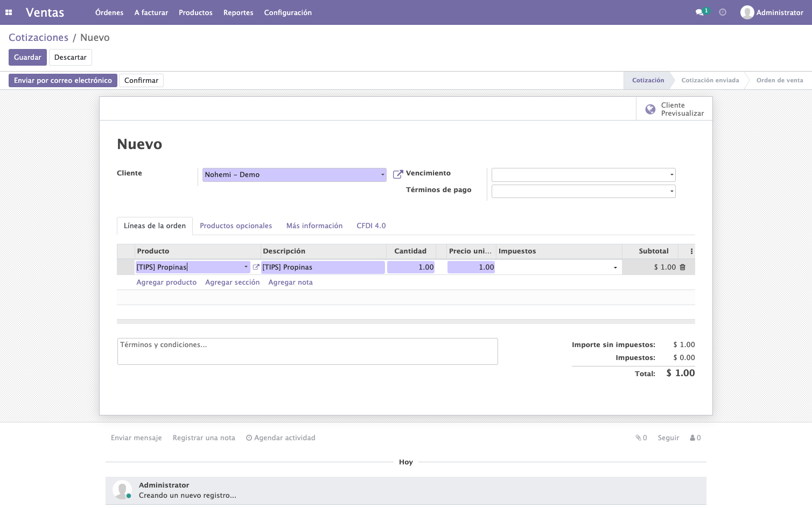The height and width of the screenshot is (508, 812).
Task: Open the Reportes menu
Action: click(238, 12)
